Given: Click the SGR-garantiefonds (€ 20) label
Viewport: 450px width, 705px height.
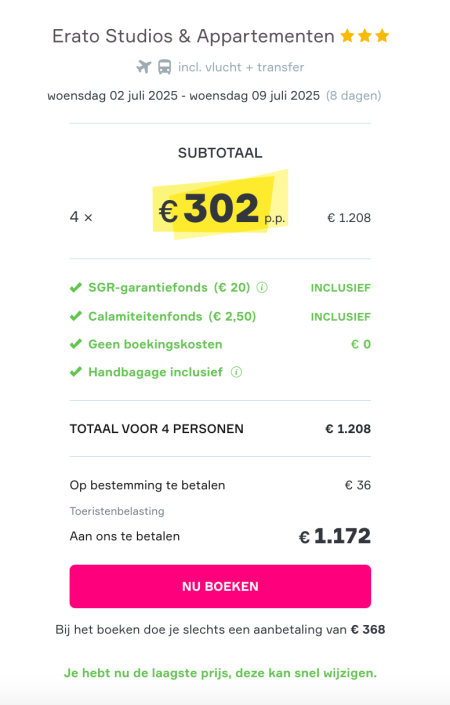Looking at the screenshot, I should tap(169, 287).
